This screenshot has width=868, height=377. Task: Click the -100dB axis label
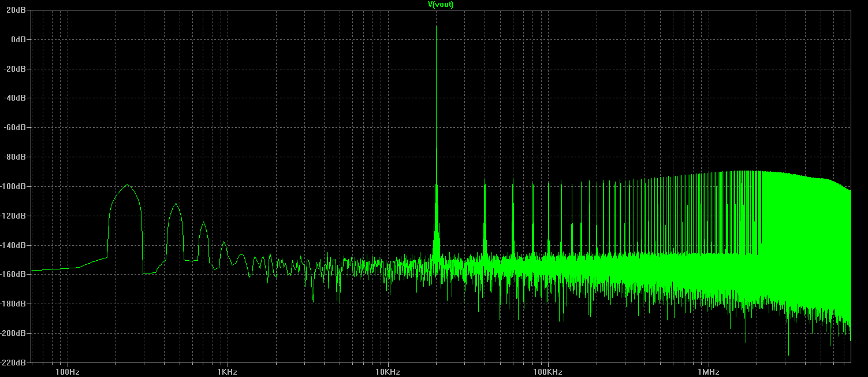(x=14, y=186)
